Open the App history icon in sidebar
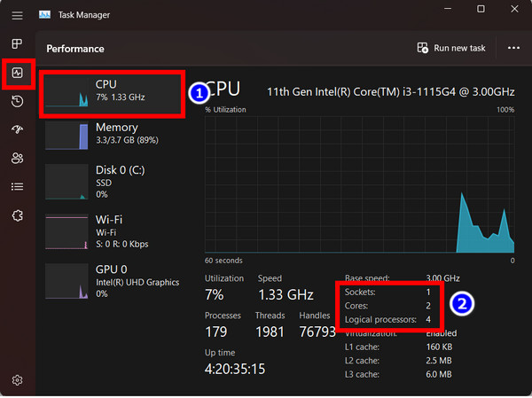The width and height of the screenshot is (532, 398). (18, 101)
